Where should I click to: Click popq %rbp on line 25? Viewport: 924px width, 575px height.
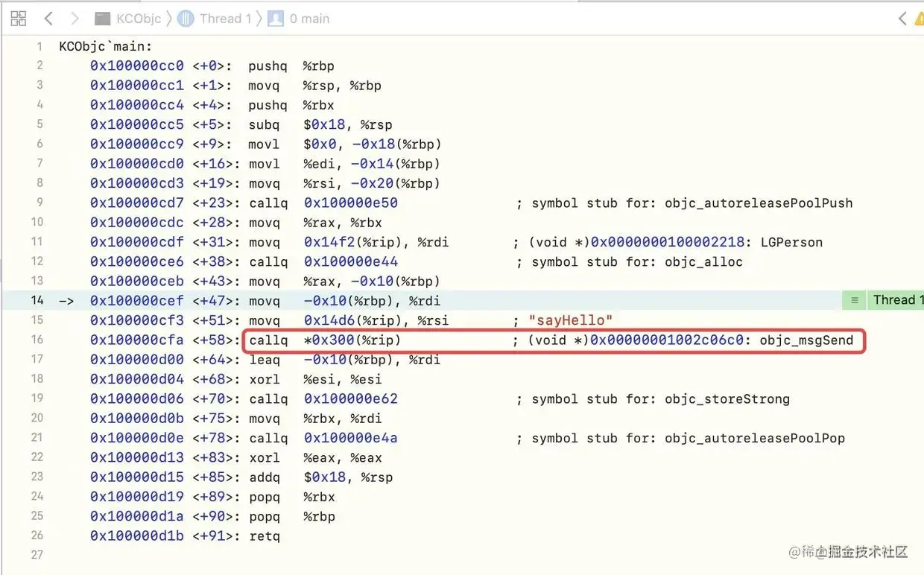(x=291, y=516)
